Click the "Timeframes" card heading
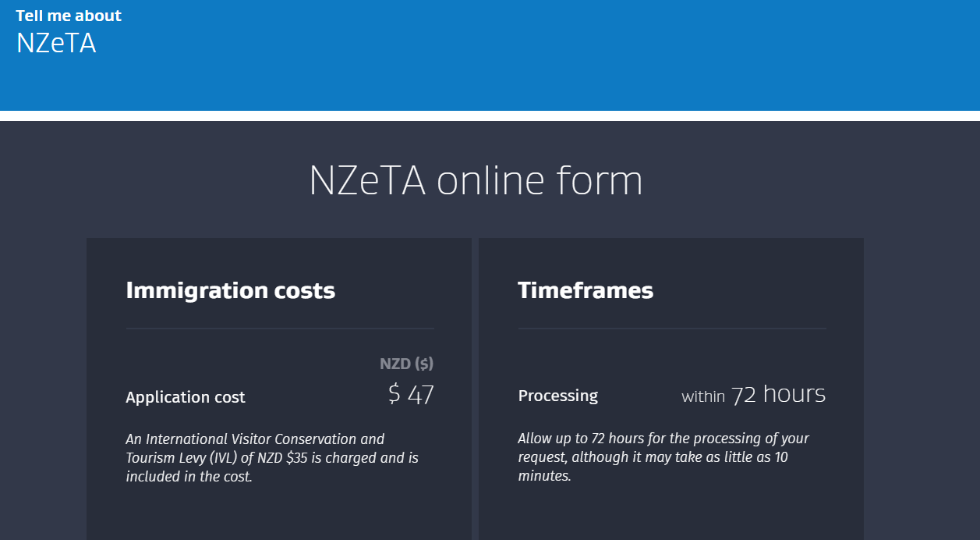Viewport: 980px width, 540px height. pyautogui.click(x=586, y=290)
